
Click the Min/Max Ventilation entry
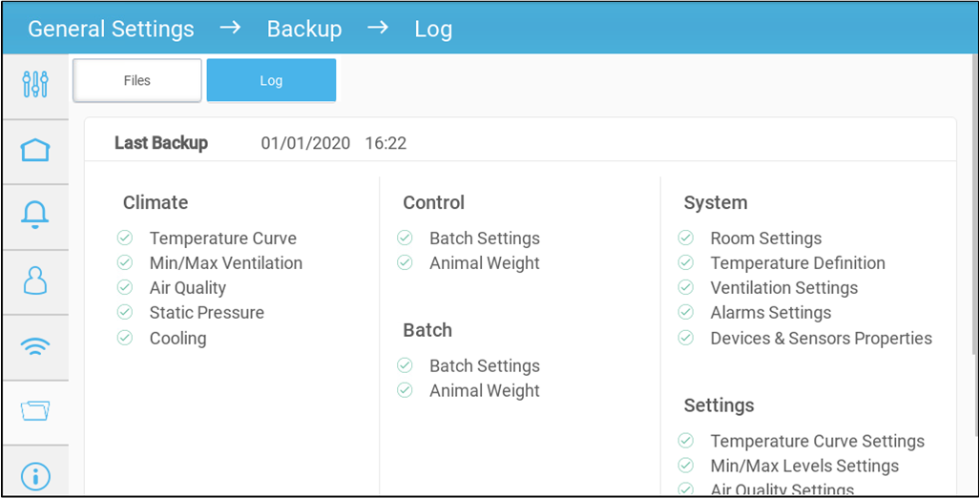point(225,263)
